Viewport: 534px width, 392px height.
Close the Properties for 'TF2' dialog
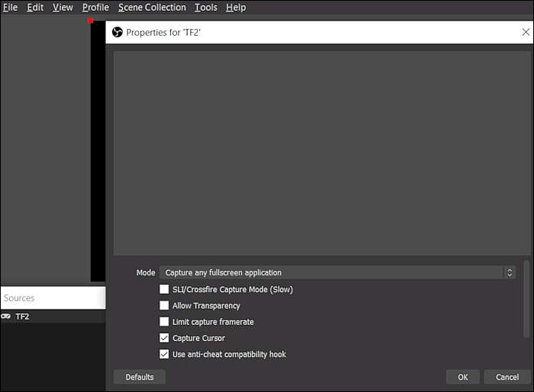[x=526, y=32]
